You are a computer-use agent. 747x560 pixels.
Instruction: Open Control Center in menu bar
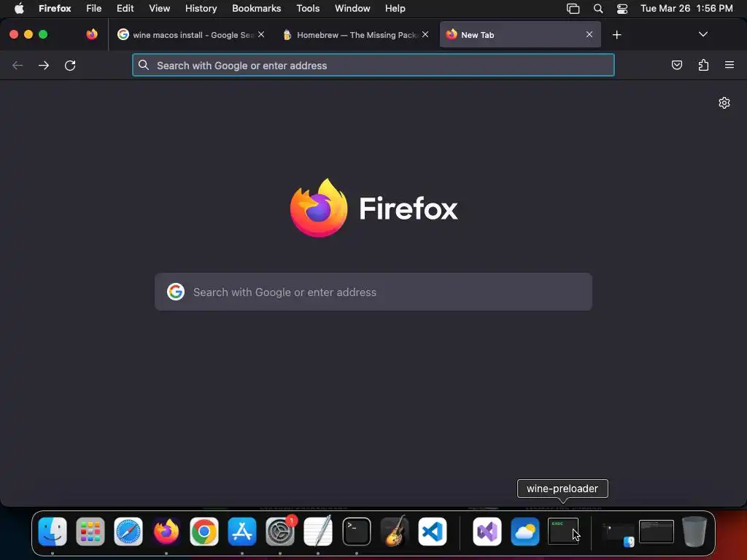[622, 8]
